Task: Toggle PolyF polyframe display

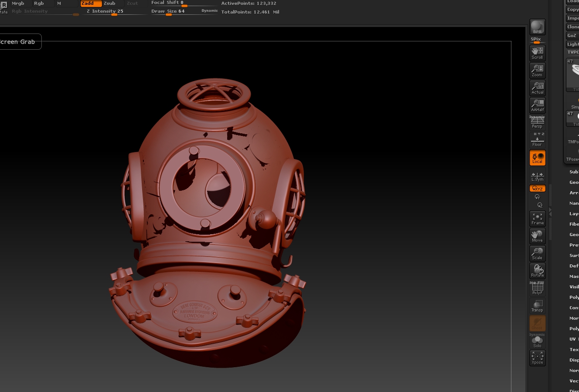Action: (x=537, y=288)
